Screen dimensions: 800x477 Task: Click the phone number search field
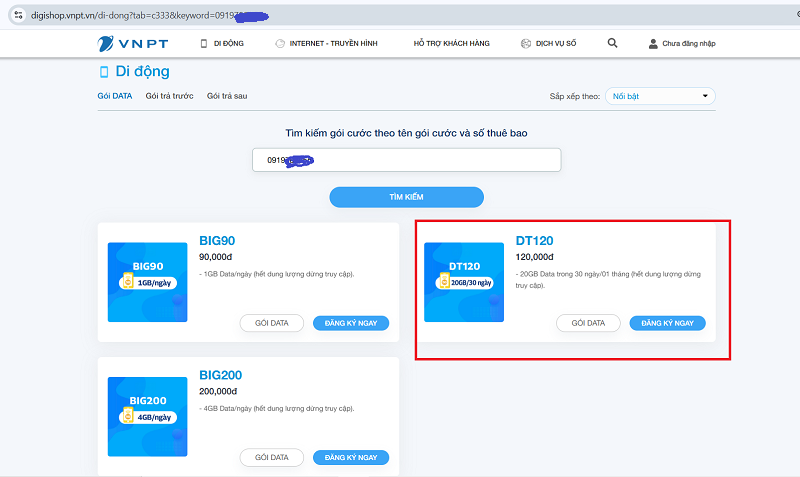pos(407,160)
